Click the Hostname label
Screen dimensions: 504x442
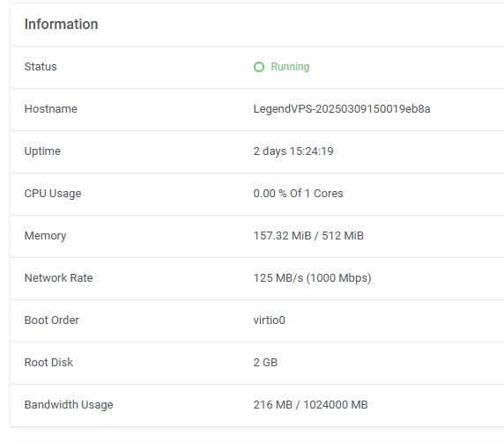[x=51, y=109]
